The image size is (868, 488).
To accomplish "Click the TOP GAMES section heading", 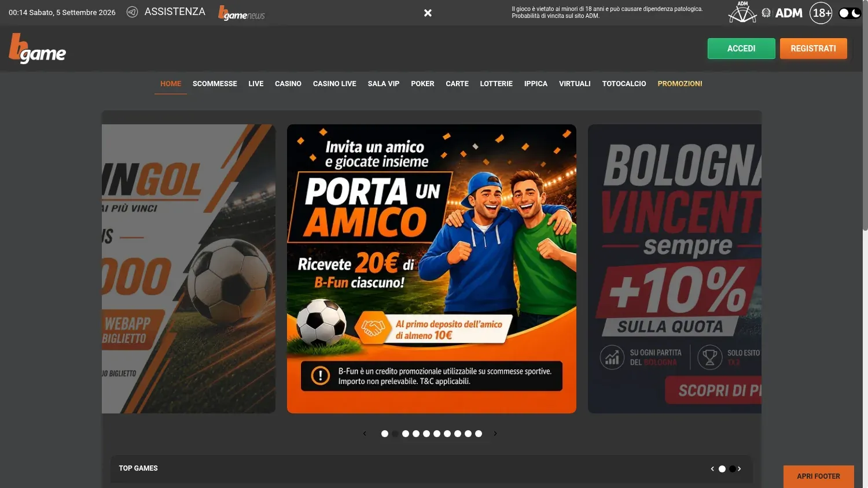I will (x=138, y=468).
